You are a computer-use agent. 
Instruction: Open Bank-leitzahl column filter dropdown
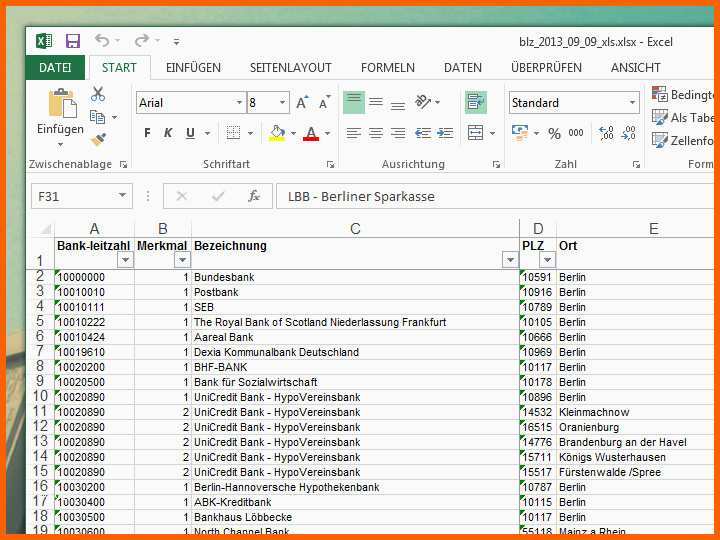(x=125, y=260)
